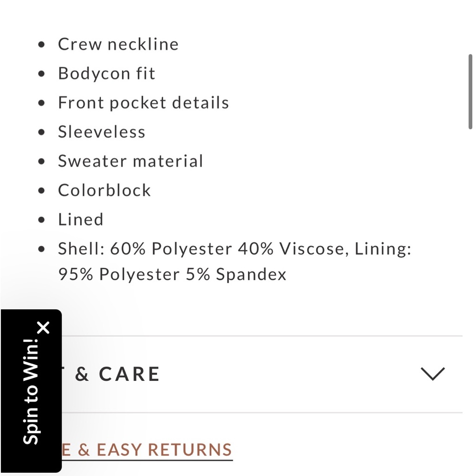
Task: Select the Crew neckline text
Action: pyautogui.click(x=118, y=44)
